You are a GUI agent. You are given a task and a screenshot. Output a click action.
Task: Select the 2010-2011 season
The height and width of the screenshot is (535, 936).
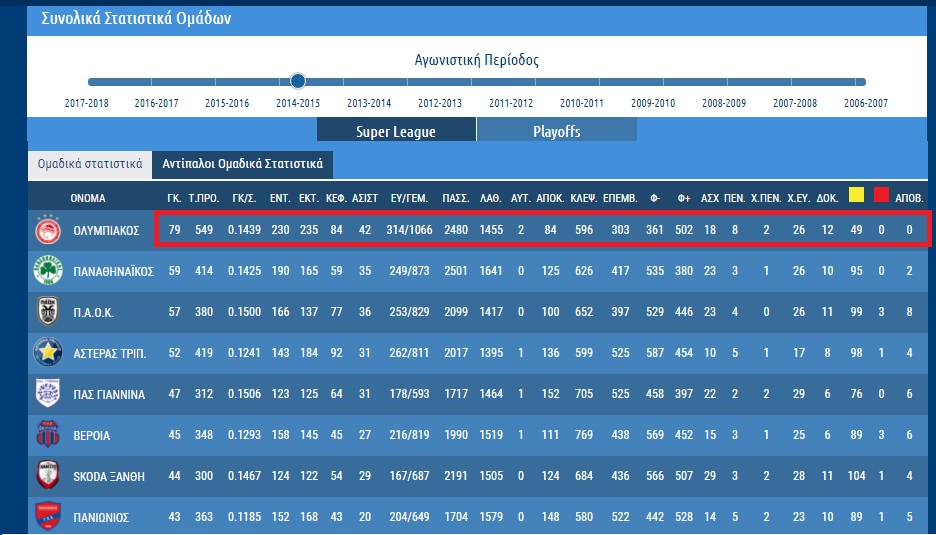(582, 103)
